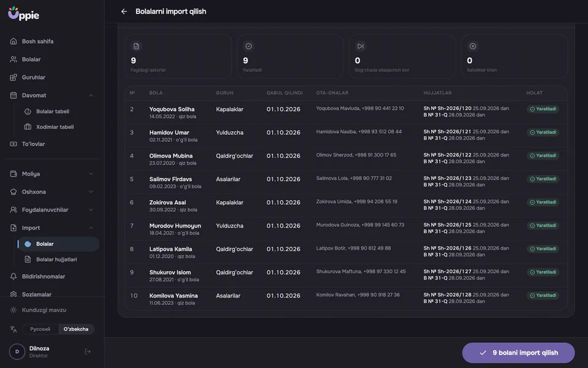Click the Dilnoza user avatar

point(17,352)
